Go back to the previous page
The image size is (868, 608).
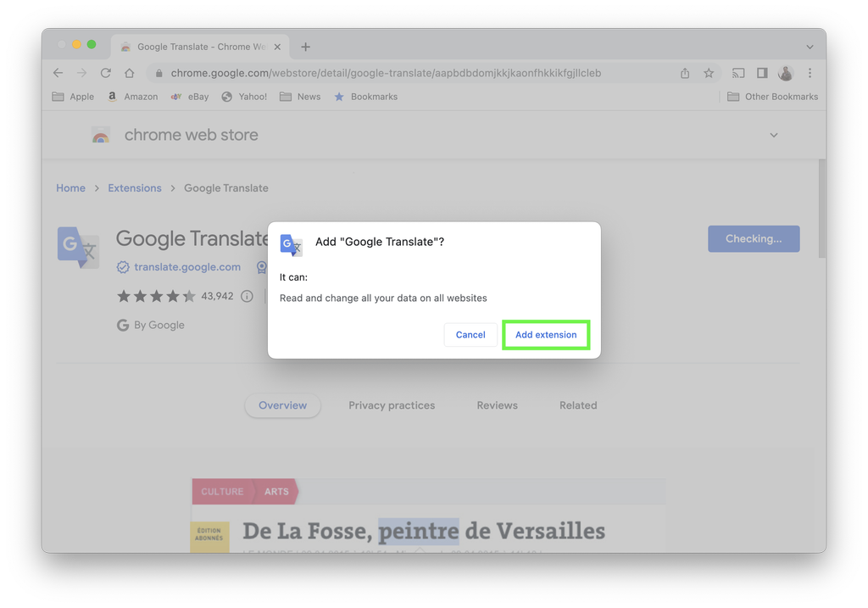point(57,73)
